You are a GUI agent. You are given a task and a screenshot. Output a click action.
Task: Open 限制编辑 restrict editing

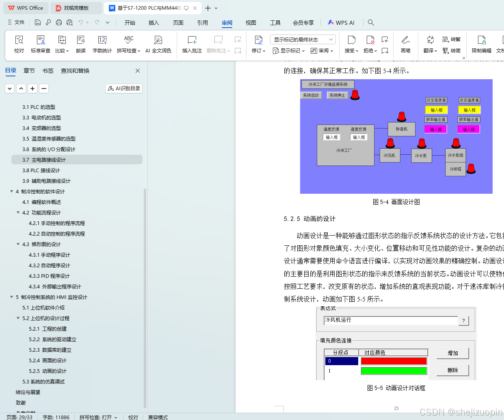[482, 44]
